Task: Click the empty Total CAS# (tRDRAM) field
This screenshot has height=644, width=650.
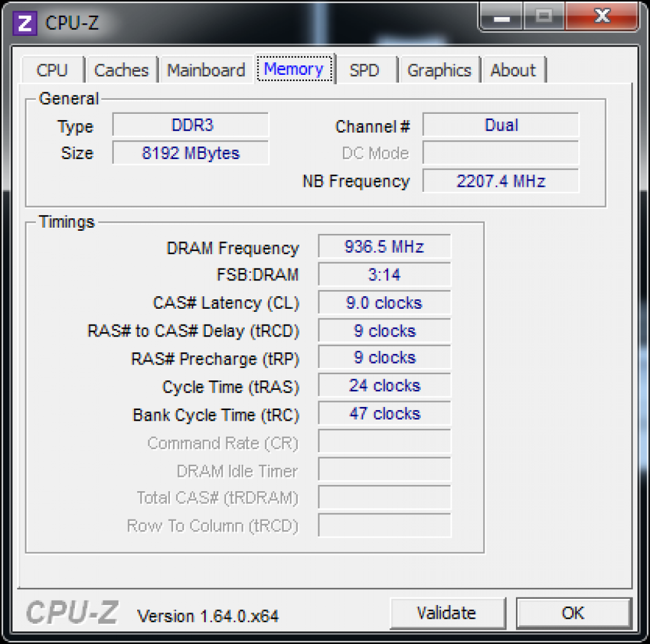Action: (384, 497)
